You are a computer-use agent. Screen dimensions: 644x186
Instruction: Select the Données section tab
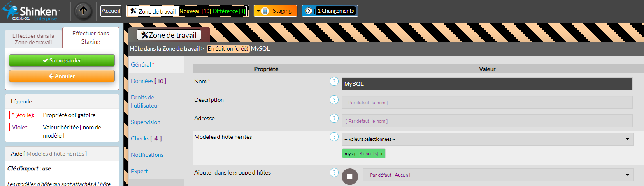click(x=148, y=81)
